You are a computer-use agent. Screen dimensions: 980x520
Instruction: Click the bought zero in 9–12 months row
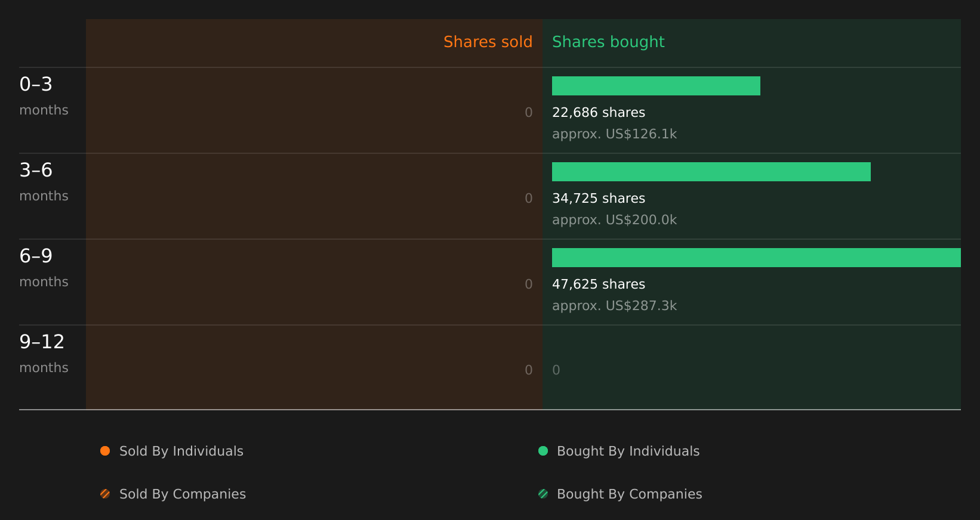pyautogui.click(x=556, y=370)
